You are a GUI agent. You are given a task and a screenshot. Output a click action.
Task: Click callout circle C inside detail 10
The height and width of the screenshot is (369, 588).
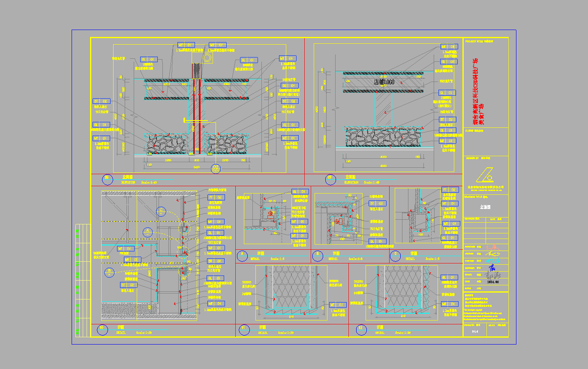tap(161, 211)
